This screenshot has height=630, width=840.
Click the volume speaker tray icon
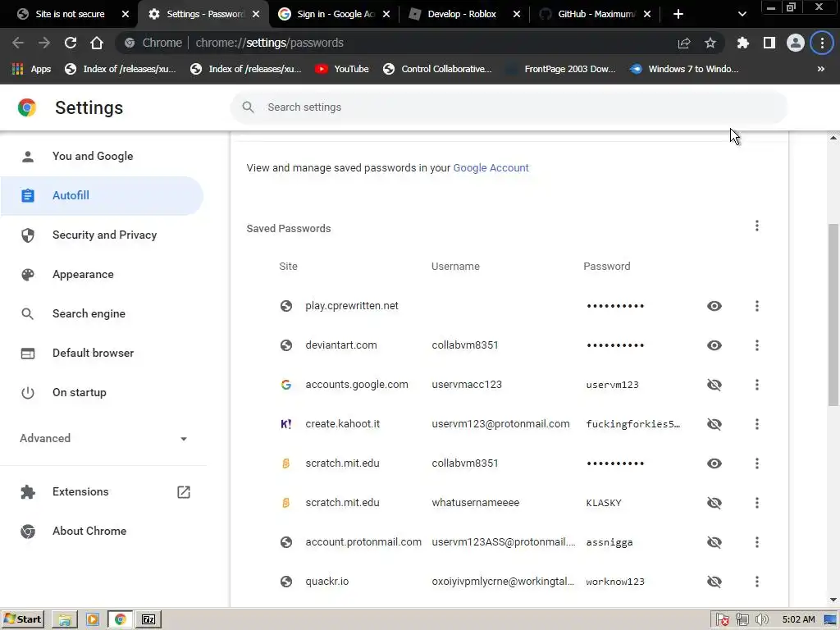pos(761,620)
